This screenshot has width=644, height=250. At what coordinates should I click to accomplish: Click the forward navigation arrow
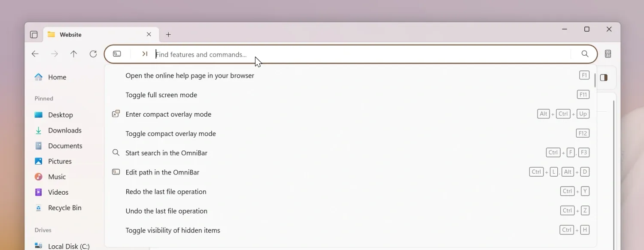[55, 54]
